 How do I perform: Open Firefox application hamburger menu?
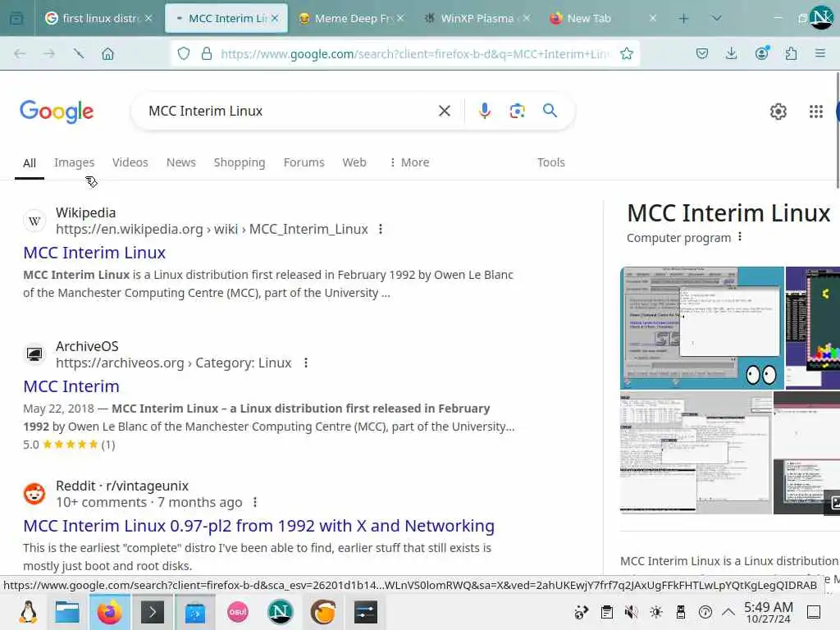click(x=819, y=53)
